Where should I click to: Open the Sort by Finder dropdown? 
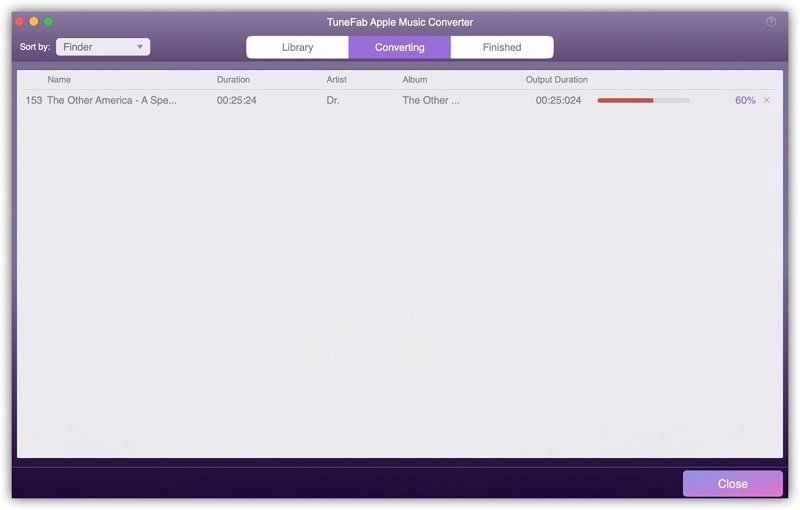pos(103,47)
